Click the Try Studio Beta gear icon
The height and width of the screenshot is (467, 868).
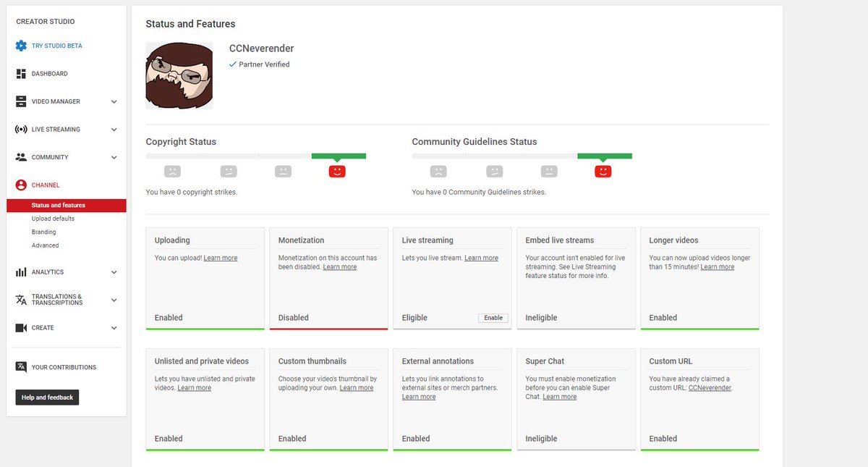[21, 46]
